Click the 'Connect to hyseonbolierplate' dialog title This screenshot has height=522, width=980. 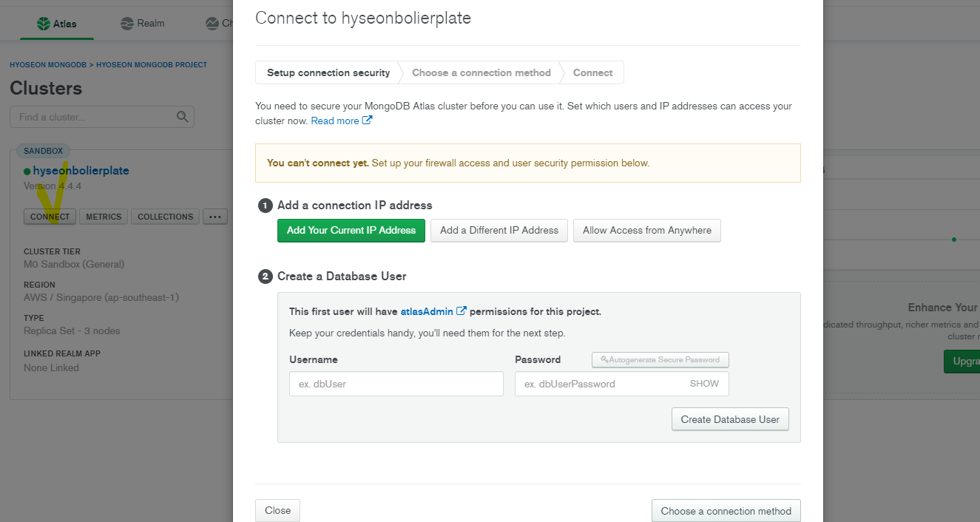pyautogui.click(x=363, y=18)
